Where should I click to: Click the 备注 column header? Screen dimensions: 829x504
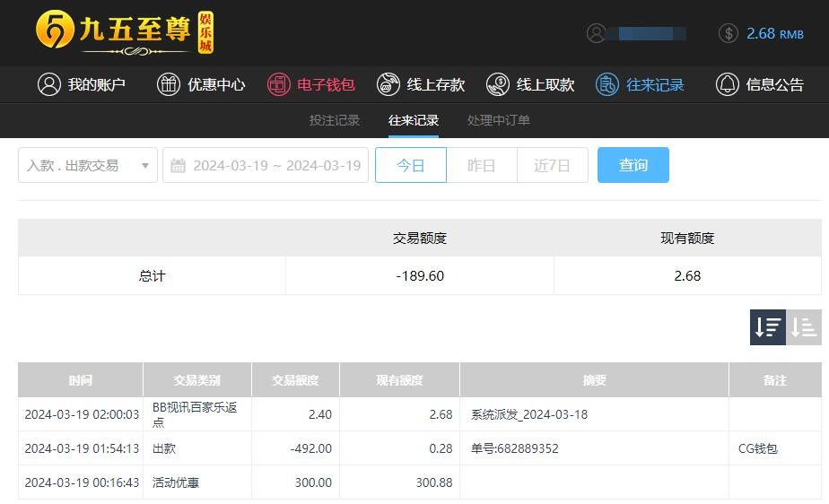pos(775,380)
